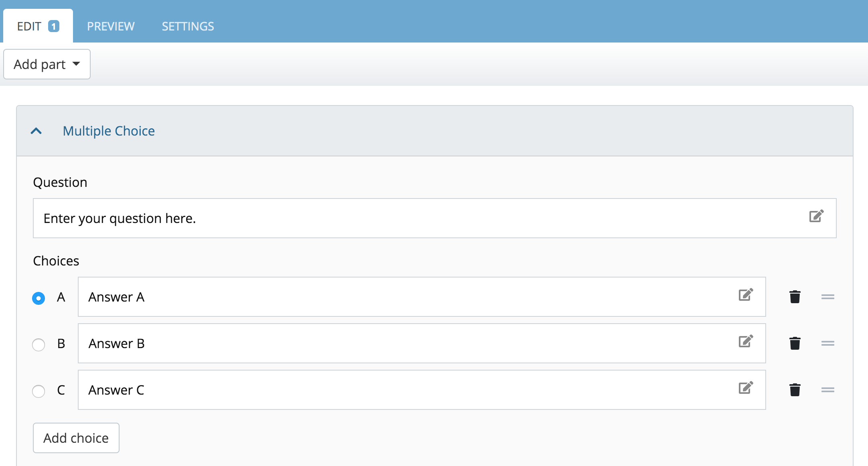The image size is (868, 466).
Task: Click the Question label
Action: pos(60,182)
